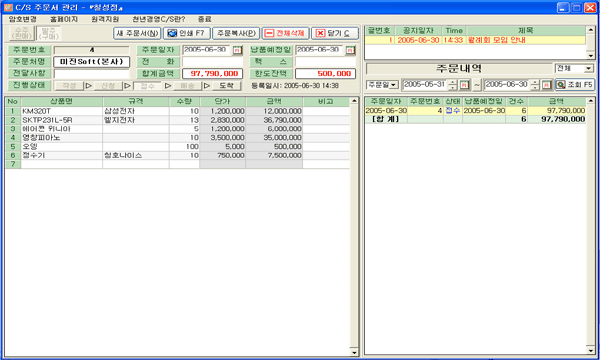Click the amount cell 36,790,000
This screenshot has height=360, width=600.
[274, 120]
